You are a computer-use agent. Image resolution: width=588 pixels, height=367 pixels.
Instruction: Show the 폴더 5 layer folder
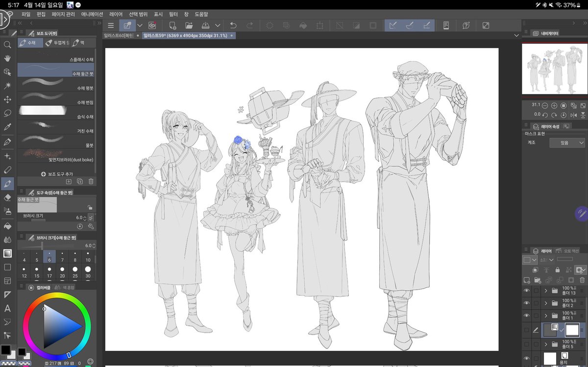(x=527, y=344)
